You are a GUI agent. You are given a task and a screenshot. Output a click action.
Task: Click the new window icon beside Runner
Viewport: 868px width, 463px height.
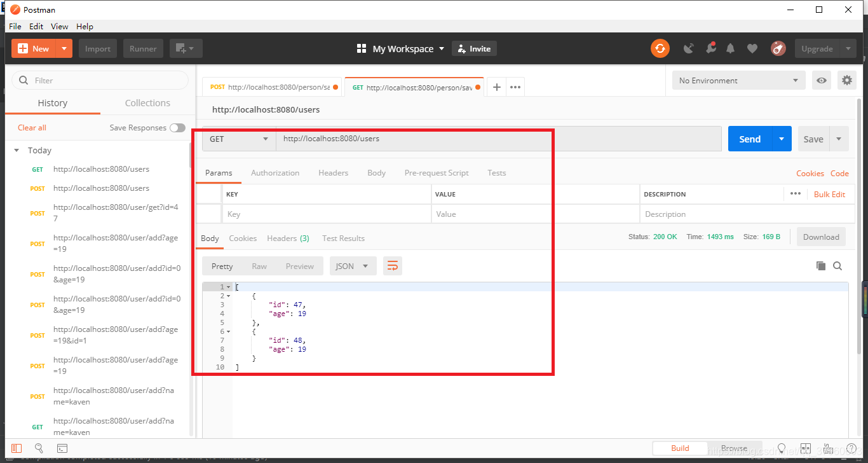point(186,48)
